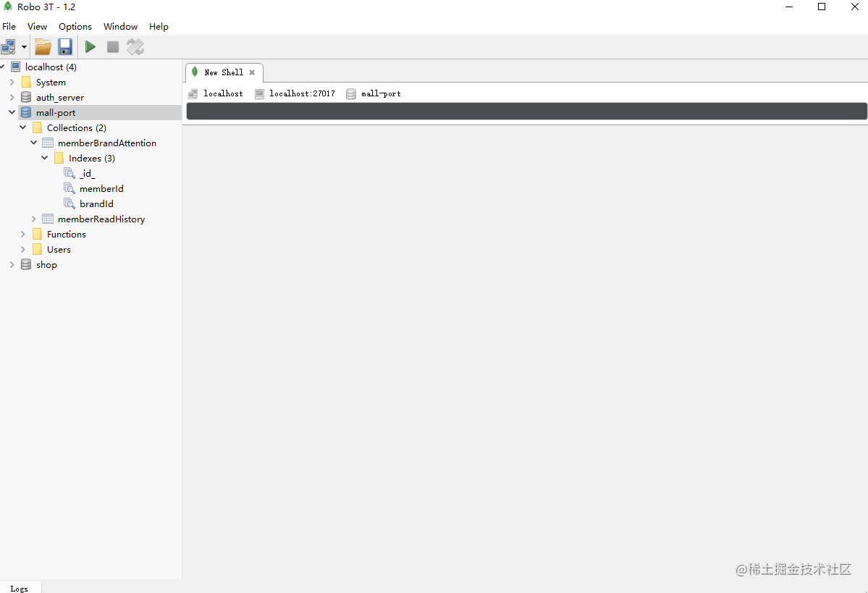Close the New Shell tab
Screen dimensions: 868x593
click(x=252, y=72)
